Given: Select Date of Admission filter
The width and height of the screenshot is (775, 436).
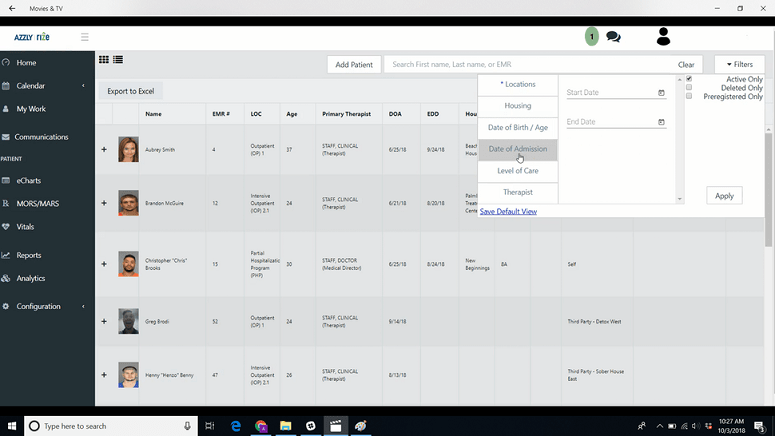Looking at the screenshot, I should coord(517,149).
